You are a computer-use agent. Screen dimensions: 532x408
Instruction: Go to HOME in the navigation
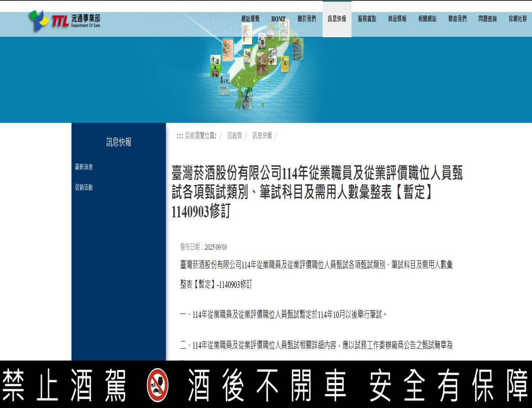tap(278, 19)
